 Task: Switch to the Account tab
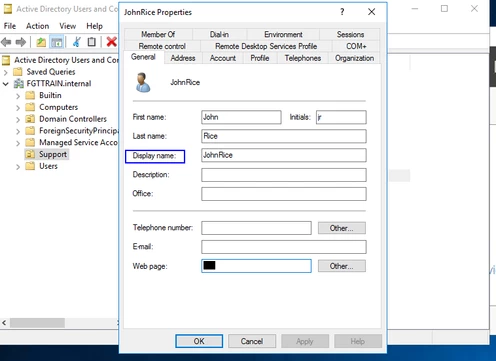coord(223,58)
